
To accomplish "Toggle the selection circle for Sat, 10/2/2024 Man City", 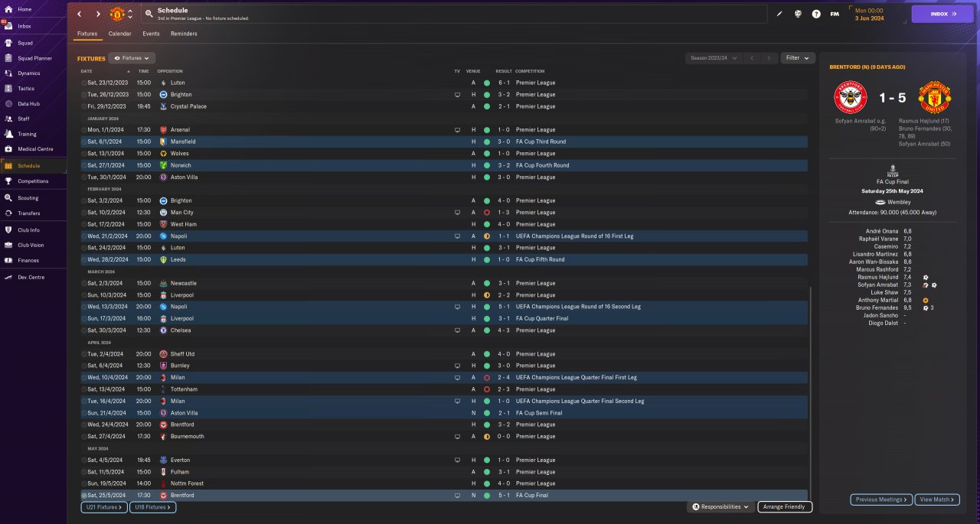I will click(84, 213).
